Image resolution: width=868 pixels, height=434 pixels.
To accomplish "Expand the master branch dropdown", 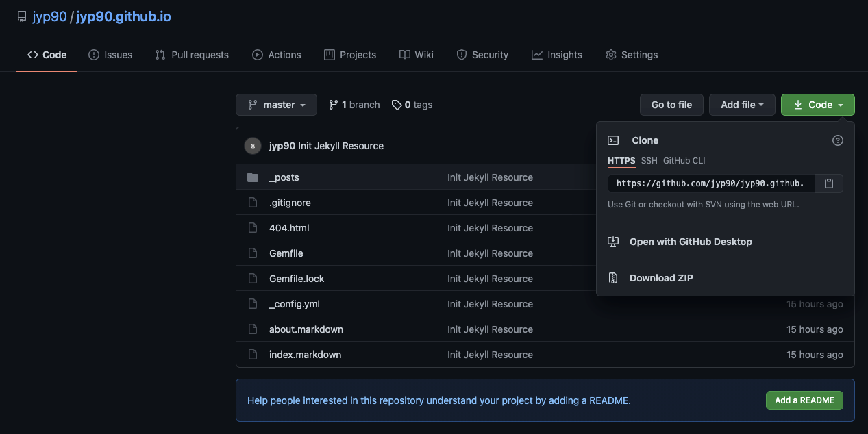I will click(x=276, y=105).
